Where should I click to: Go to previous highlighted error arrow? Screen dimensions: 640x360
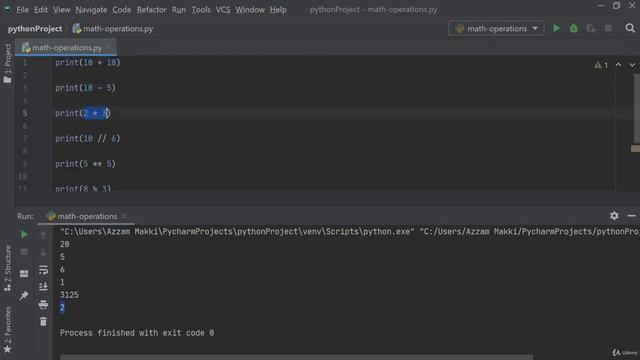(x=618, y=65)
